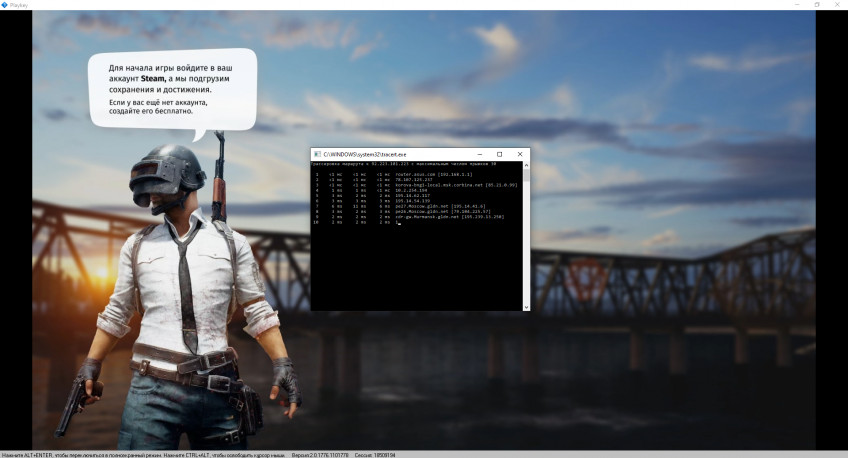The width and height of the screenshot is (848, 458).
Task: Click the Версия 2.0.1776 text in status bar
Action: (320, 455)
